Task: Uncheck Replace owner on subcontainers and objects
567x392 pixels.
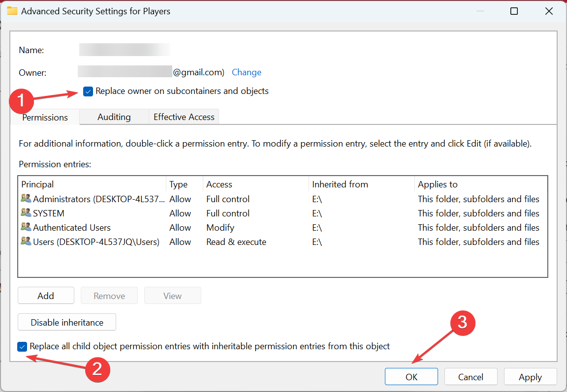Action: pyautogui.click(x=88, y=91)
